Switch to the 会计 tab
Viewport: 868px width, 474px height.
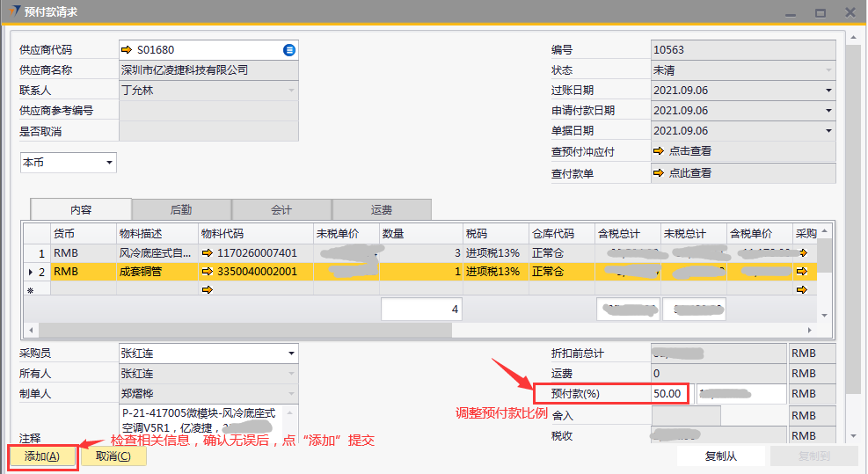[x=281, y=209]
